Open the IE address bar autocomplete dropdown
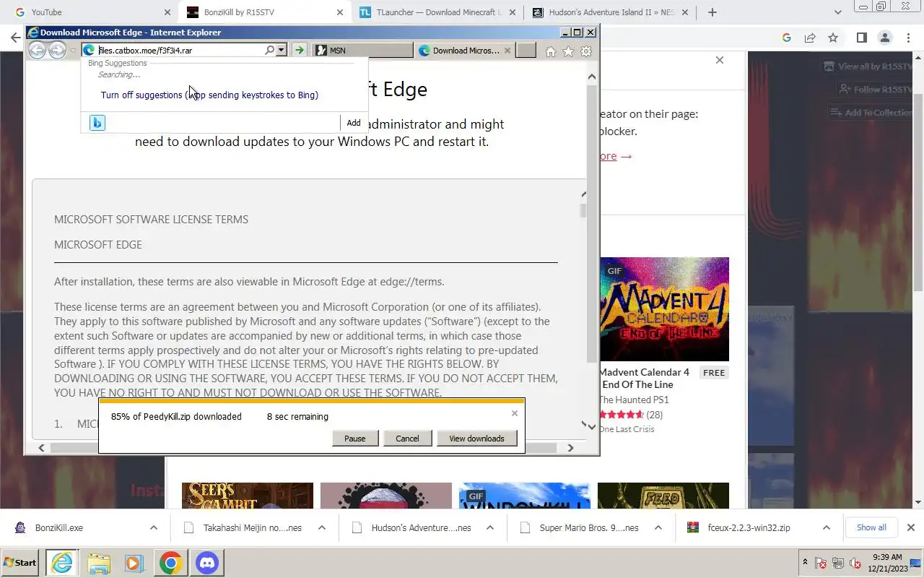924x578 pixels. tap(282, 50)
